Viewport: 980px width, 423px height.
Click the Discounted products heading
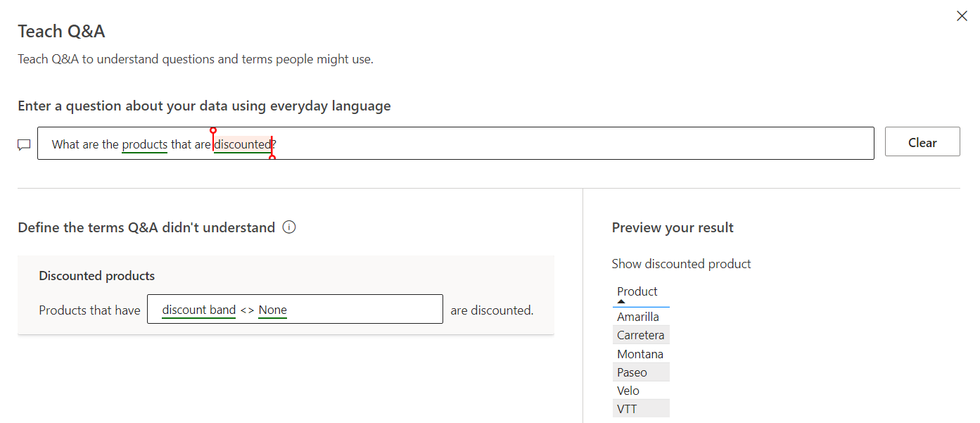click(97, 276)
